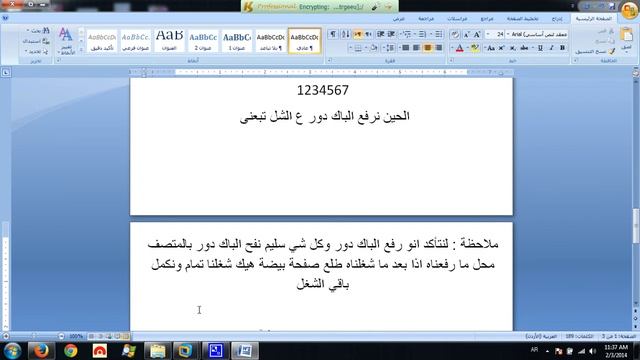This screenshot has height=360, width=640.
Task: Click the Format Painter (نسخ التنسيق) brush
Action: [611, 51]
